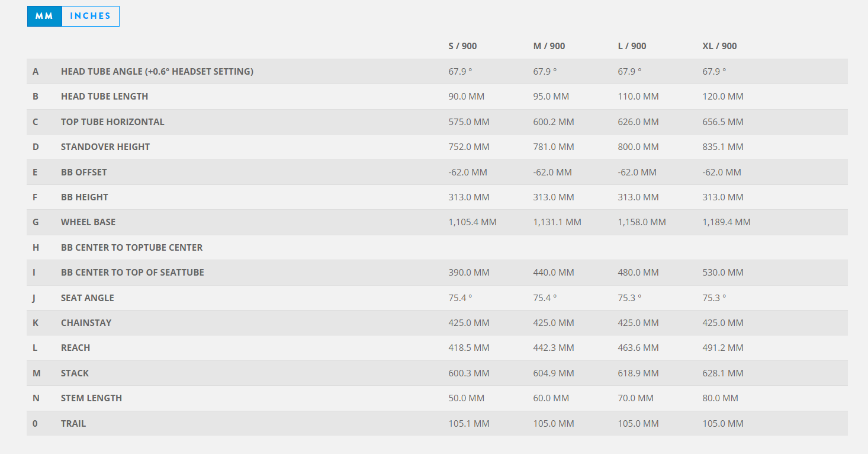Click the M / 900 column header
Screen dimensions: 868x454
click(x=549, y=46)
